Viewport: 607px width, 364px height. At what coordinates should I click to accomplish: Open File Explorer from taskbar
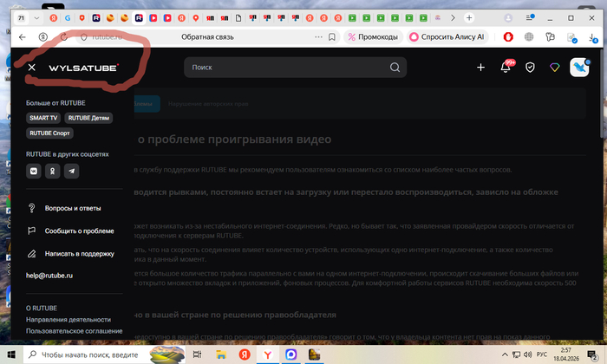click(x=220, y=354)
